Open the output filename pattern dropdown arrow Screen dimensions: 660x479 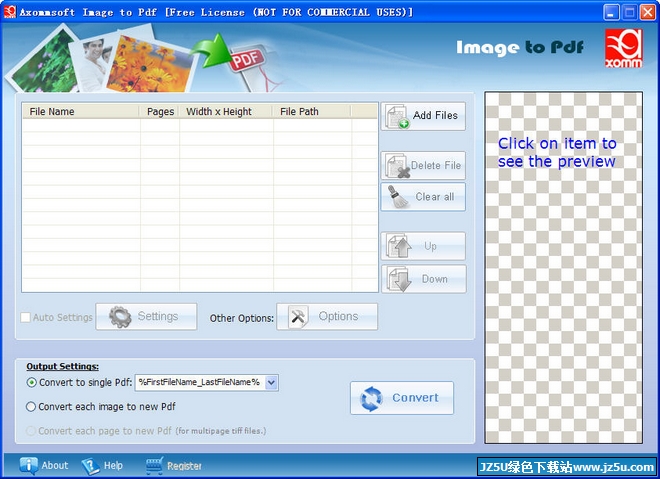tap(271, 383)
